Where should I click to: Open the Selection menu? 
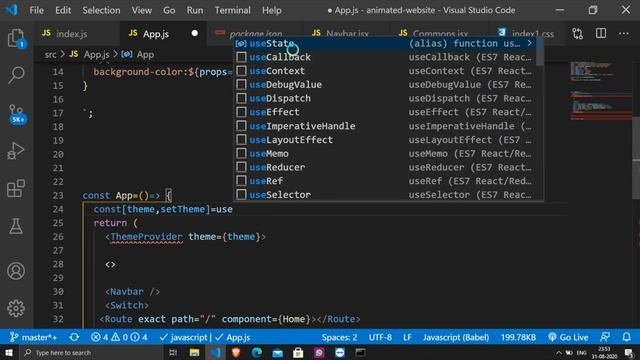pyautogui.click(x=101, y=10)
